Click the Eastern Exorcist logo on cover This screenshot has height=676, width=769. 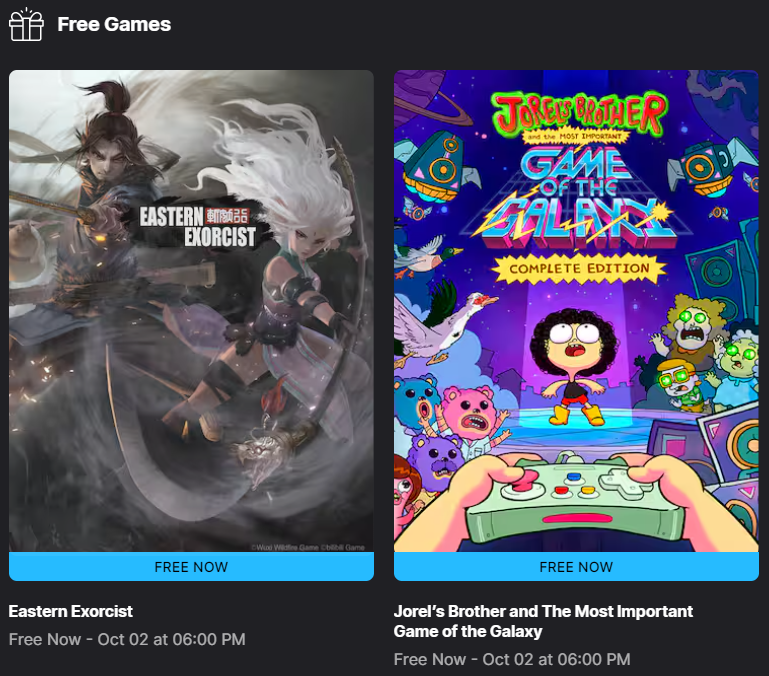[197, 226]
